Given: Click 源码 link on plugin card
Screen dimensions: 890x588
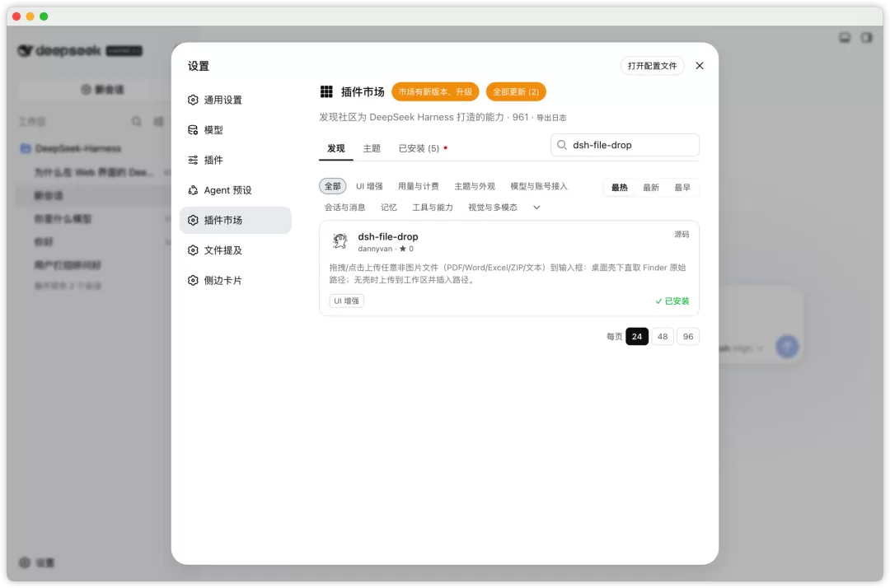Looking at the screenshot, I should pos(682,234).
